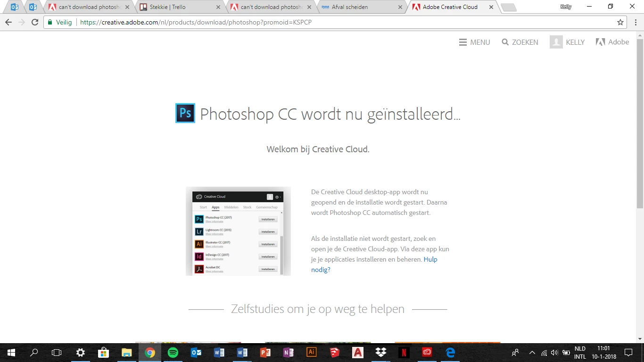
Task: Click heading 'Photoshop CC wordt nu geïnstalleerd…'
Action: point(330,114)
